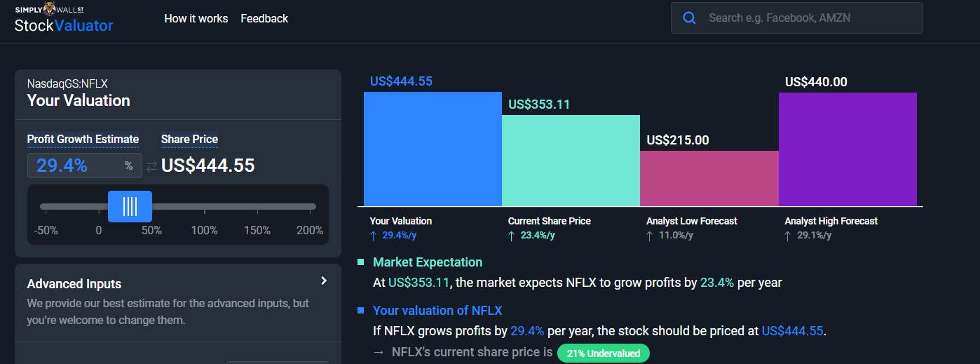The image size is (980, 364).
Task: Click the 29.1%/y growth under Analyst High
Action: 814,235
